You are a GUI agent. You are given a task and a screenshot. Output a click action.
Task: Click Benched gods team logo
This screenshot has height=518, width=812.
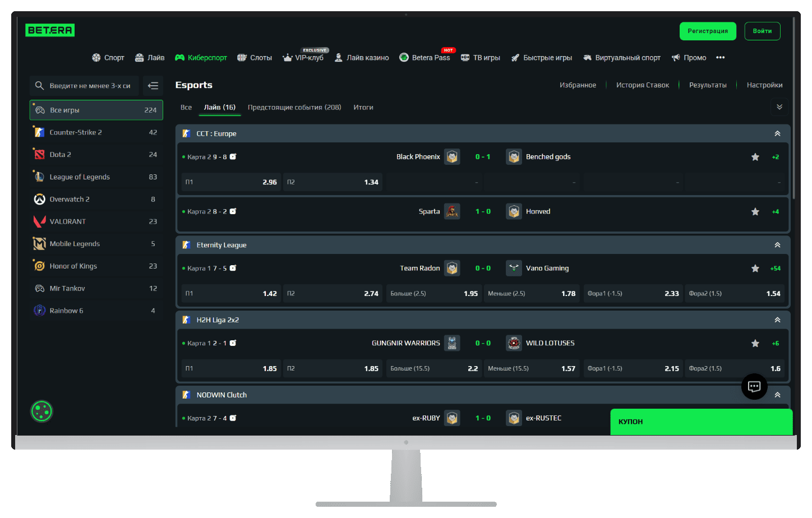(514, 157)
